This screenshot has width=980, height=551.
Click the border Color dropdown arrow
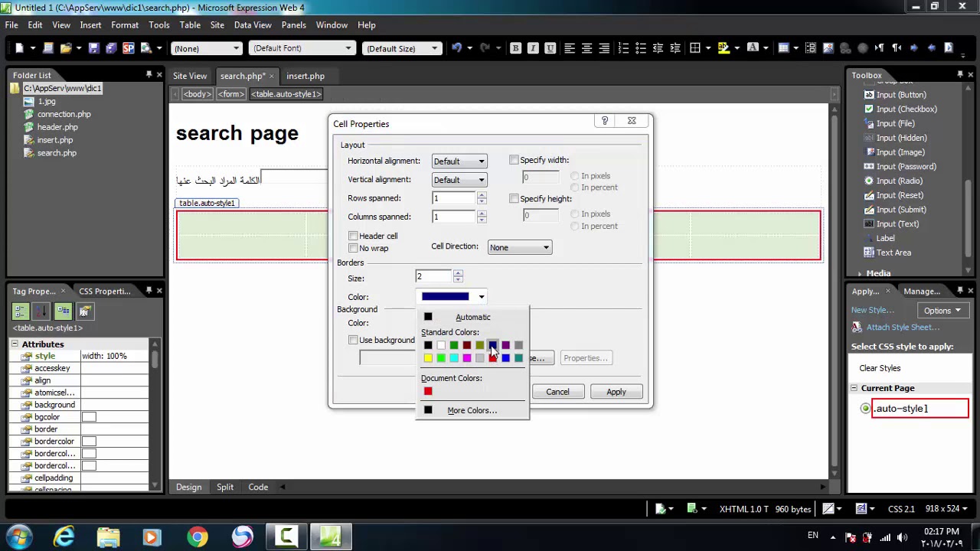(482, 297)
